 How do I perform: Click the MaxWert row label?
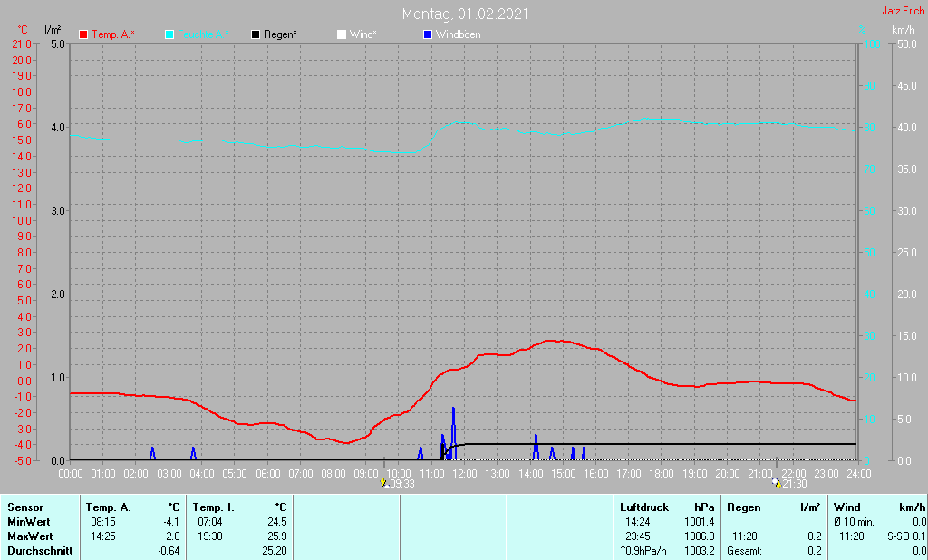click(30, 536)
